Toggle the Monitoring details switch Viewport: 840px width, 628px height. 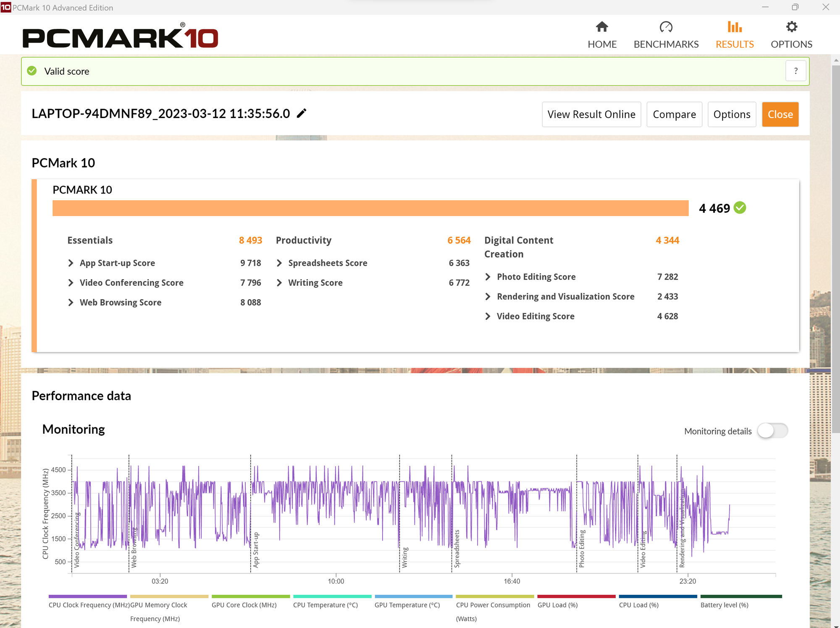coord(772,431)
